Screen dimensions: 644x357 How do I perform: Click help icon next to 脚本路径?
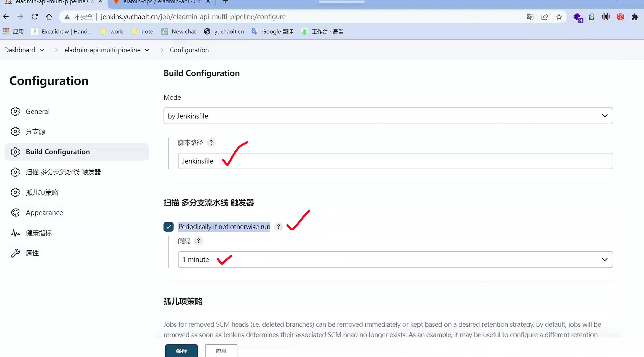[211, 143]
